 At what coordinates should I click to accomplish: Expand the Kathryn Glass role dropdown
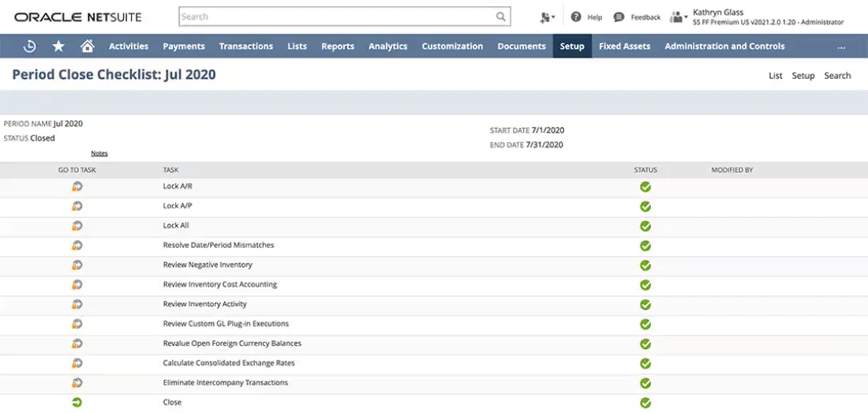pos(678,17)
